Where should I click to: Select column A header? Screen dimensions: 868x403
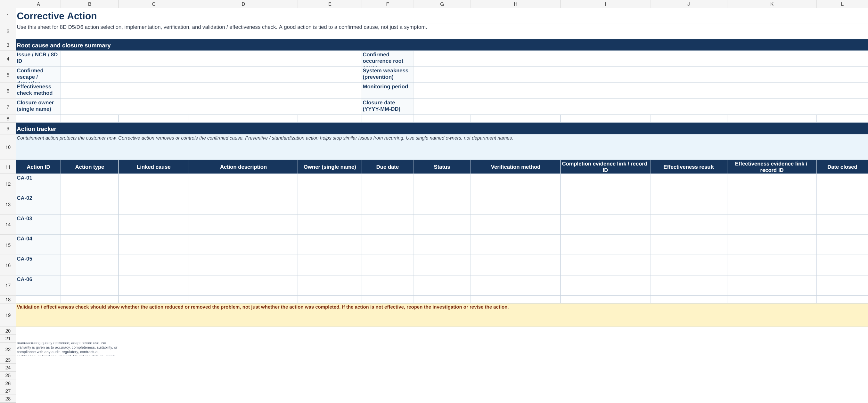[38, 4]
